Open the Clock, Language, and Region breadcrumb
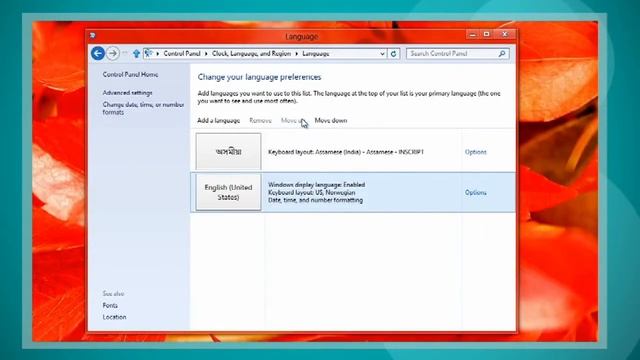Image resolution: width=640 pixels, height=360 pixels. (x=251, y=53)
